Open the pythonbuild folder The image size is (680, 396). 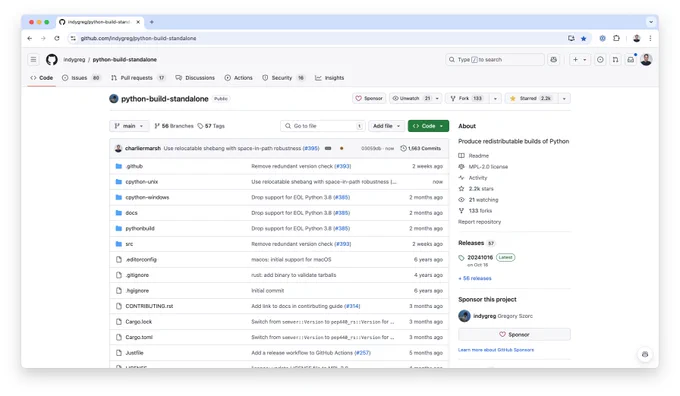140,229
